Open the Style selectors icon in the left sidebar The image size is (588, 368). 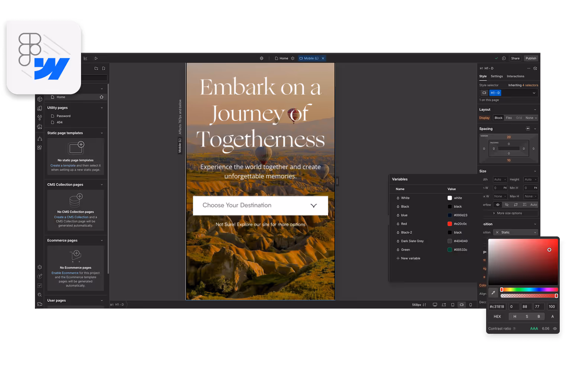tap(40, 108)
